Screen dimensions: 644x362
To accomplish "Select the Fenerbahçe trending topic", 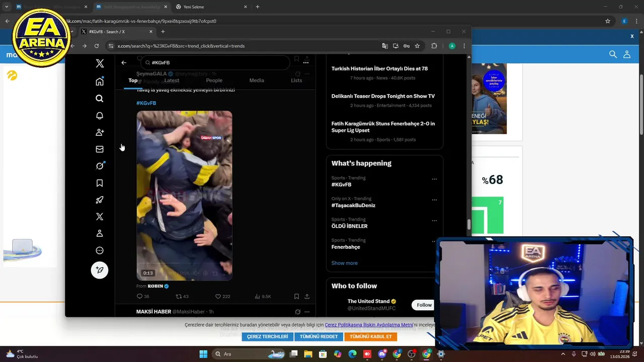I will pos(346,247).
